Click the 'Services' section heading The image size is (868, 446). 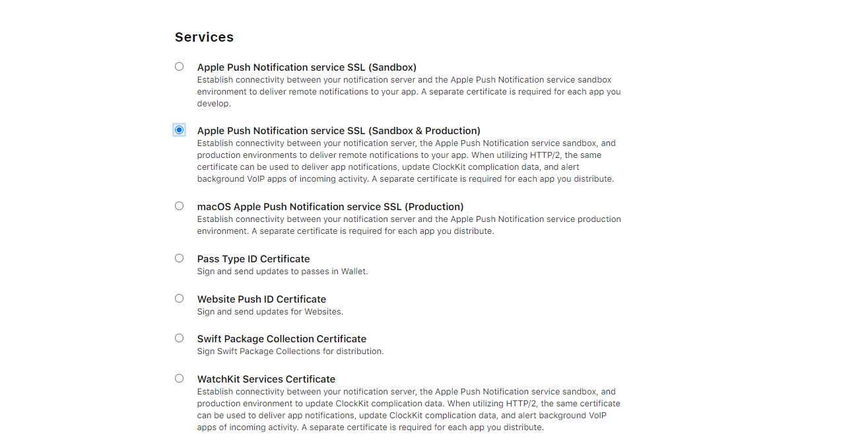204,38
